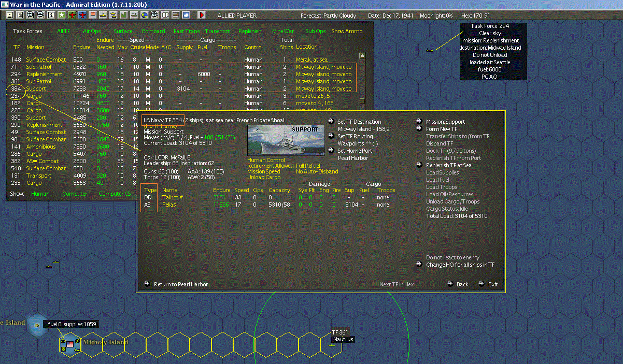Select TF 131 Transport row

pyautogui.click(x=74, y=176)
